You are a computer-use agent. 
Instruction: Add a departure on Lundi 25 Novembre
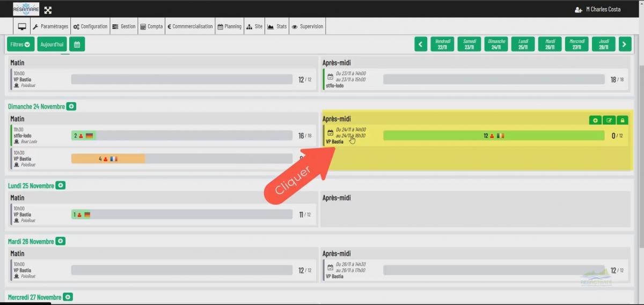tap(61, 185)
